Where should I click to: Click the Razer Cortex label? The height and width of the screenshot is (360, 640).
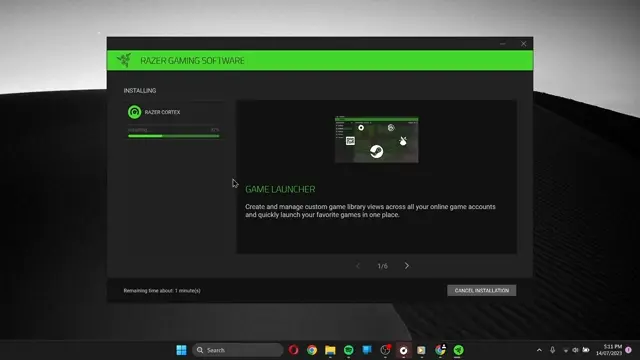162,112
